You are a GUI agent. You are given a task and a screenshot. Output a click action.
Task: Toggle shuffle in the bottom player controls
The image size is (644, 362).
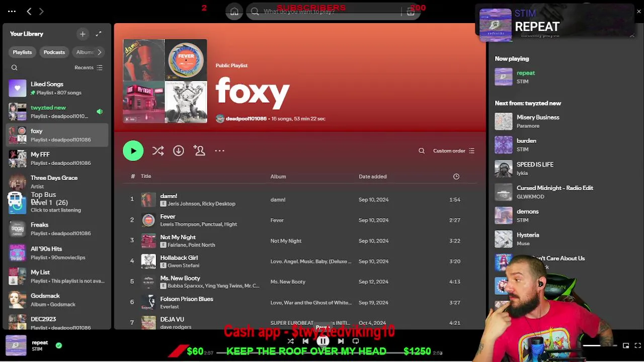pos(290,341)
